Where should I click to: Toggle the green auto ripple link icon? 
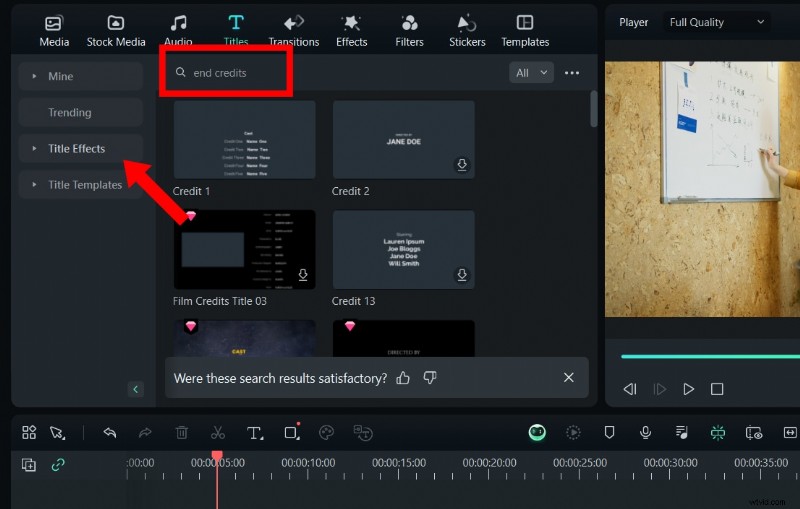58,465
